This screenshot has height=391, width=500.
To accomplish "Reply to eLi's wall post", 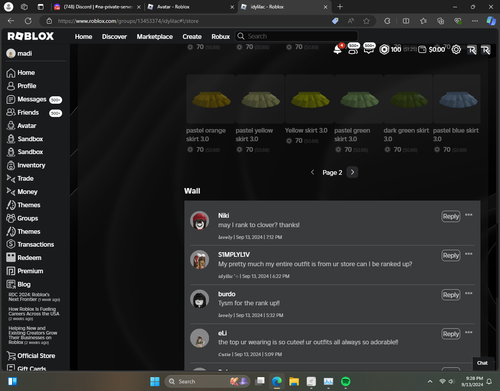I will 451,334.
